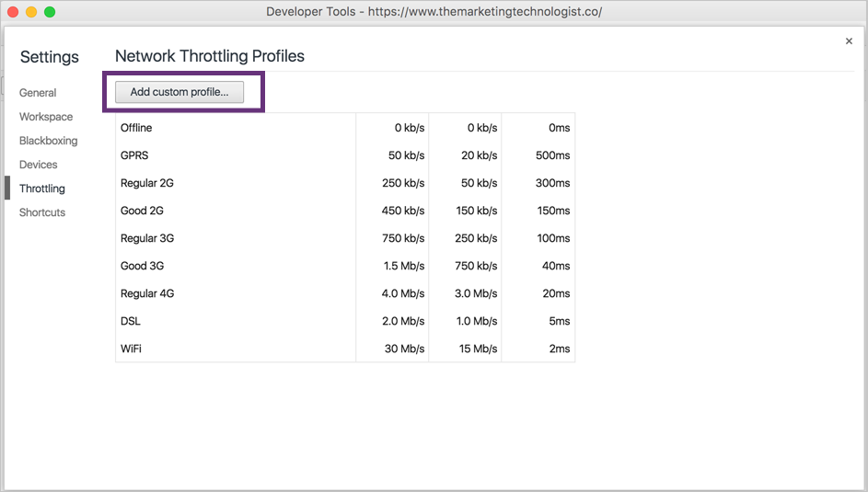Click the green zoom window button

(x=50, y=12)
